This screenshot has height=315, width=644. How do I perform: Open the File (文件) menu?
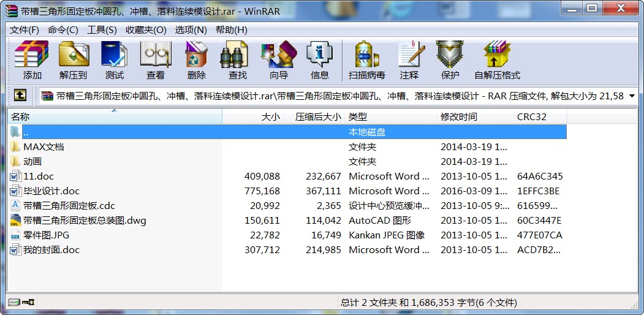[25, 29]
